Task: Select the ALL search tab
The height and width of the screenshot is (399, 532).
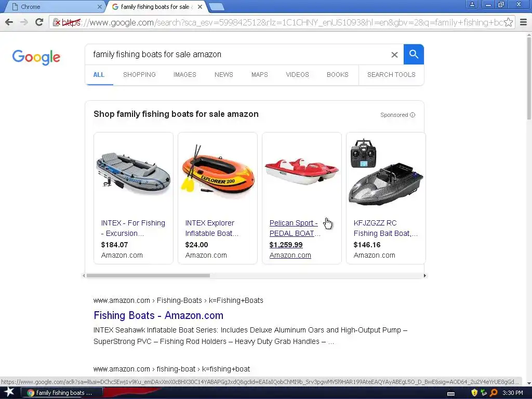Action: (x=99, y=75)
